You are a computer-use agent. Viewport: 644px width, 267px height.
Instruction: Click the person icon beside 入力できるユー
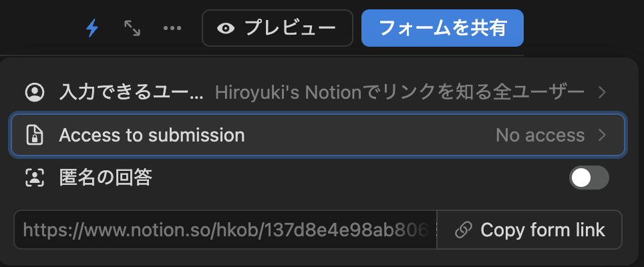(35, 92)
